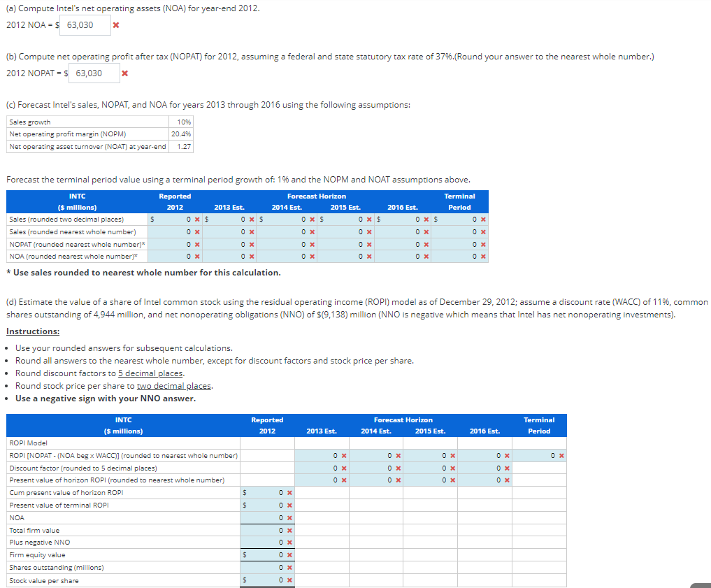
Task: Click Sales whole number cell for Terminal Period
Action: 460,231
